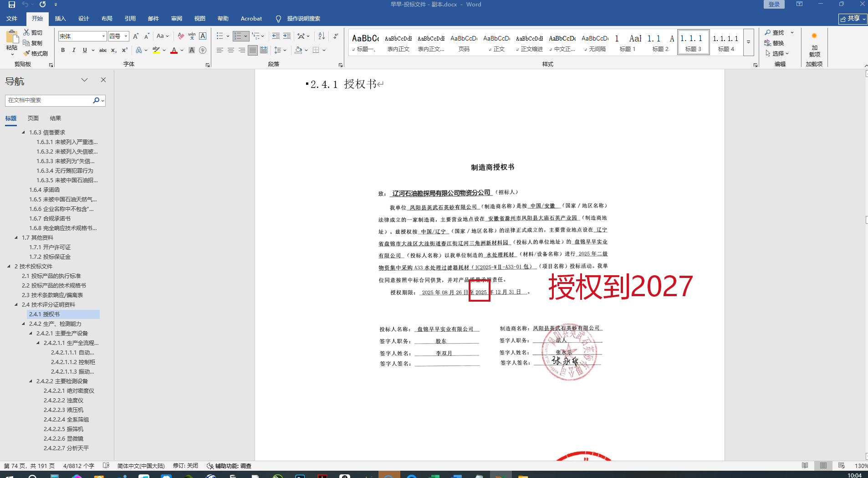Toggle strikethrough (abc) formatting
The height and width of the screenshot is (478, 868).
(103, 50)
